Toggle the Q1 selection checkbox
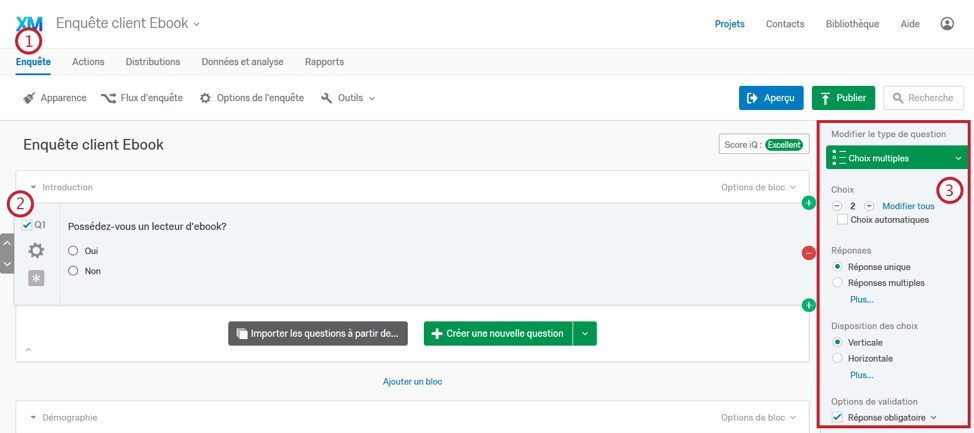This screenshot has height=433, width=974. (x=27, y=225)
